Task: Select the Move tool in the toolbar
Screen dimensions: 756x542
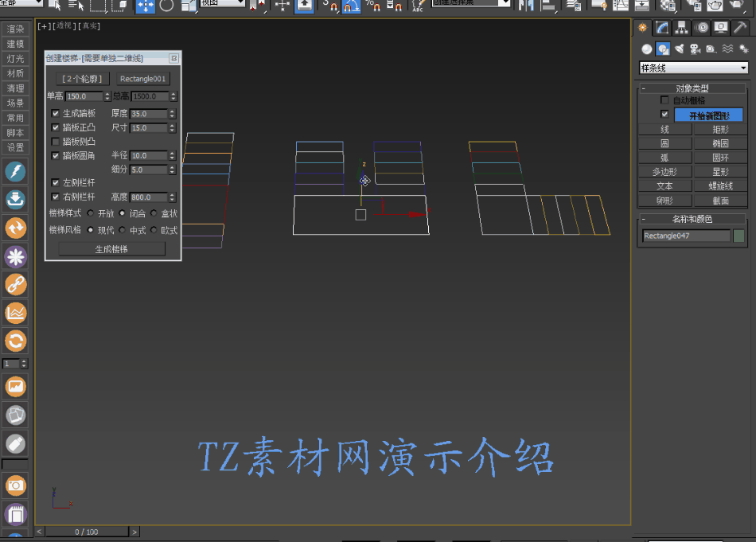Action: pyautogui.click(x=146, y=5)
